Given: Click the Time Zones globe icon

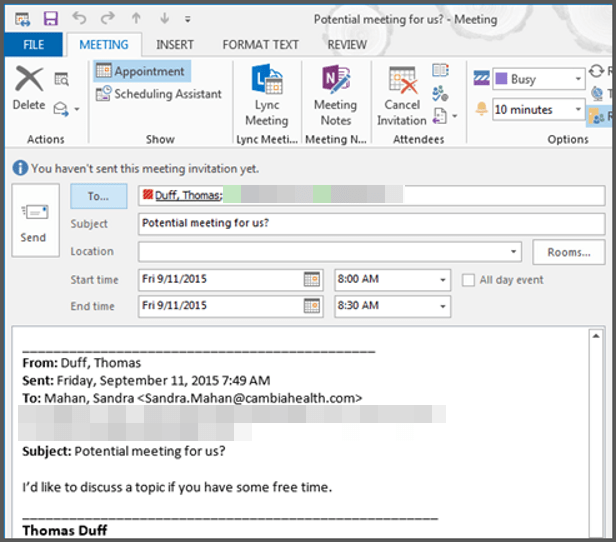Looking at the screenshot, I should [x=597, y=93].
